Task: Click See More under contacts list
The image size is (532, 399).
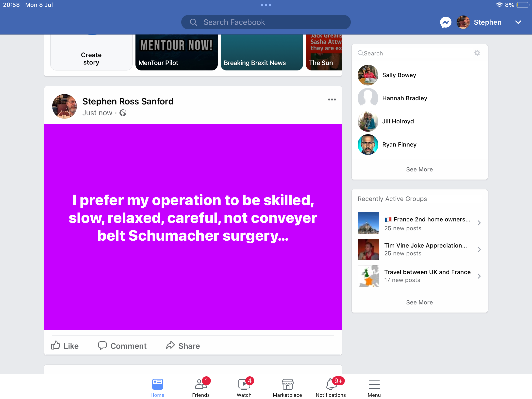Action: pyautogui.click(x=419, y=169)
